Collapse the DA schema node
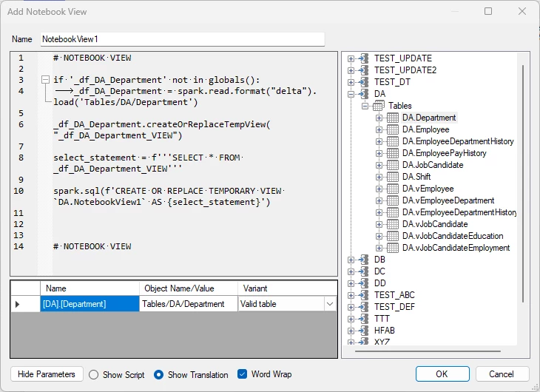 pyautogui.click(x=351, y=94)
